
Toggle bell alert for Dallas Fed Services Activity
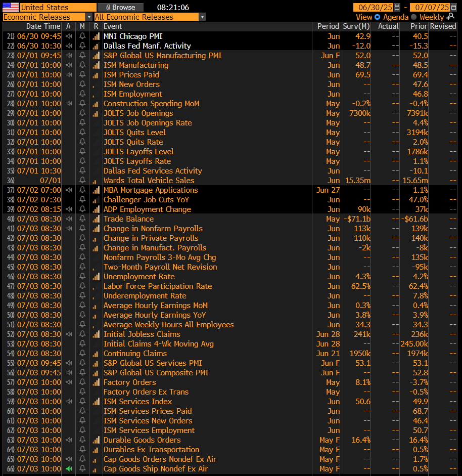[82, 170]
